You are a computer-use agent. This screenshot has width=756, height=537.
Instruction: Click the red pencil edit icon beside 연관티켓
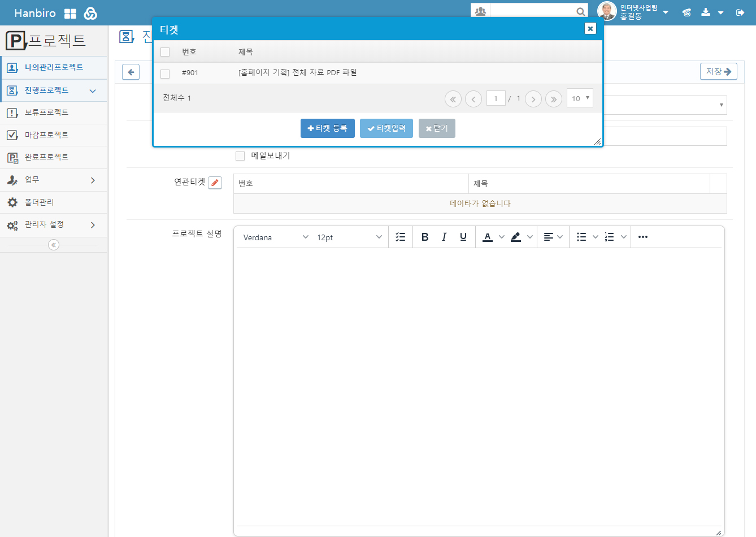[x=215, y=183]
